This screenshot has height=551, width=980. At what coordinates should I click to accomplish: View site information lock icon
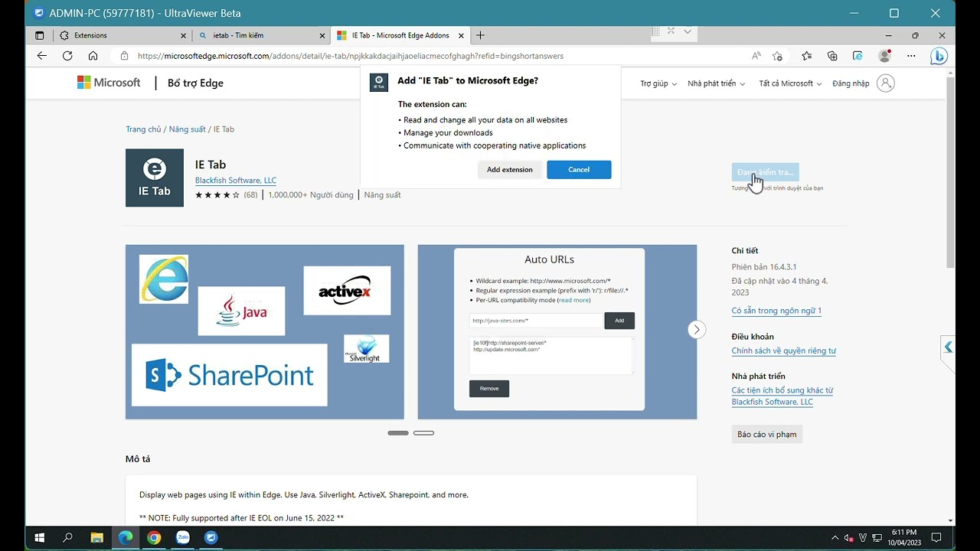[124, 56]
